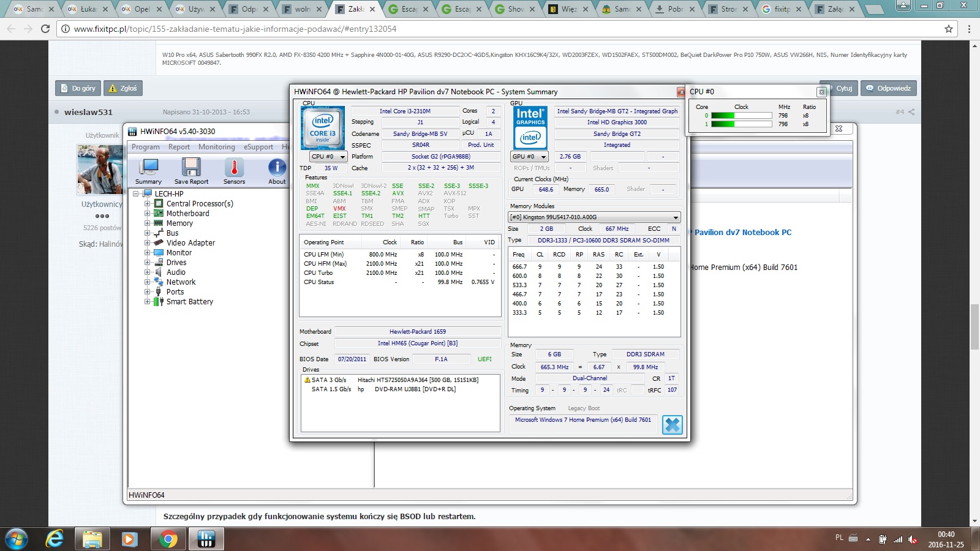The width and height of the screenshot is (980, 551).
Task: Open the GPU #0 selector dropdown
Action: pos(530,157)
